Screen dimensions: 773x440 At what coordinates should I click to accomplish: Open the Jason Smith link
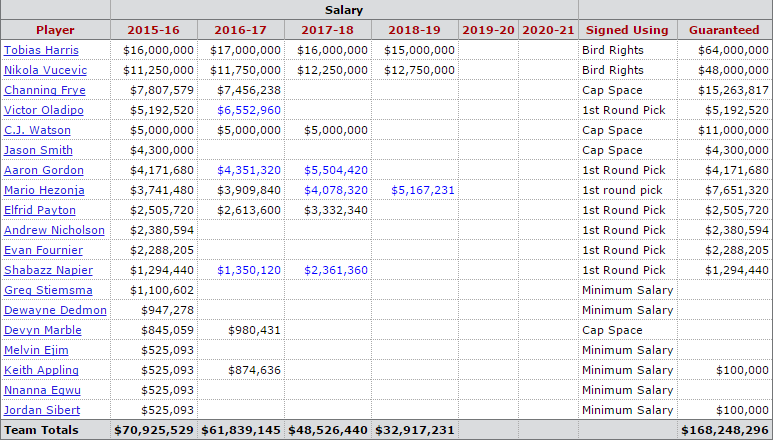coord(38,150)
